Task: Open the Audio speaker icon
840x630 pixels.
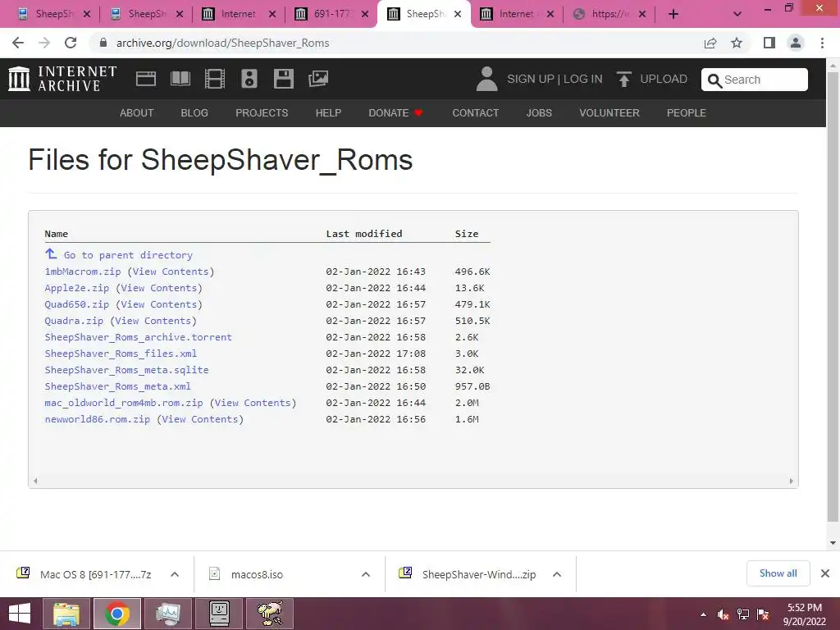Action: (249, 79)
